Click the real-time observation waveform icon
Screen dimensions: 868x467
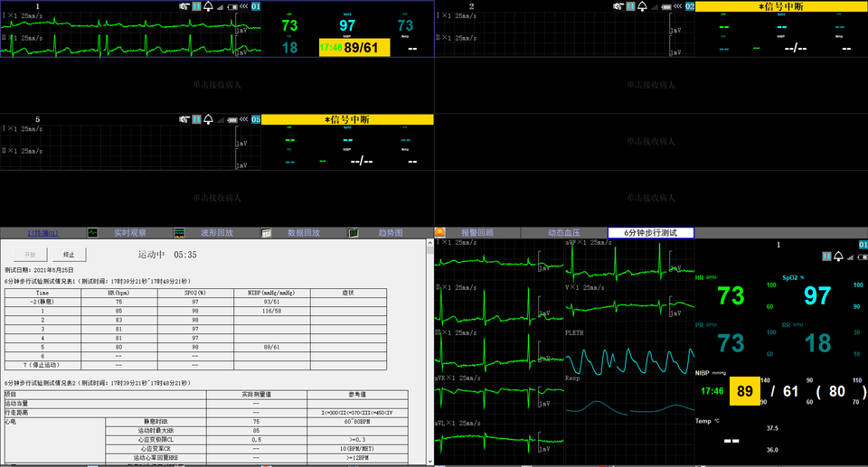coord(92,233)
